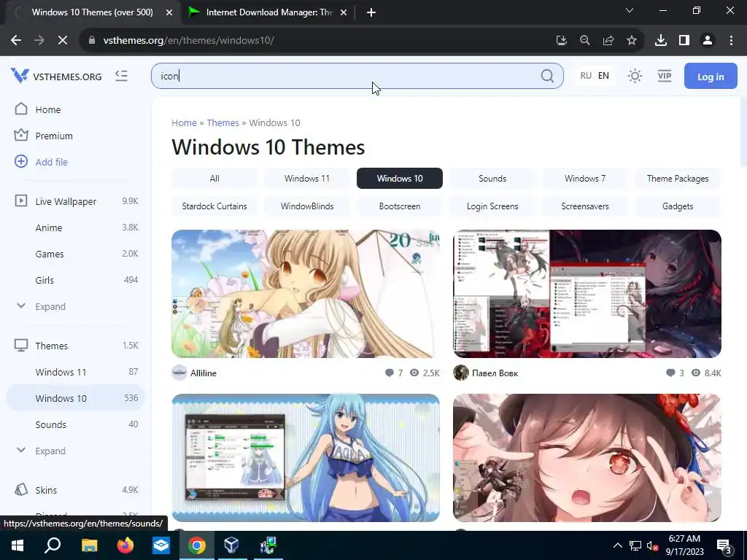Viewport: 747px width, 560px height.
Task: Open the Girls subcategory
Action: tap(44, 280)
